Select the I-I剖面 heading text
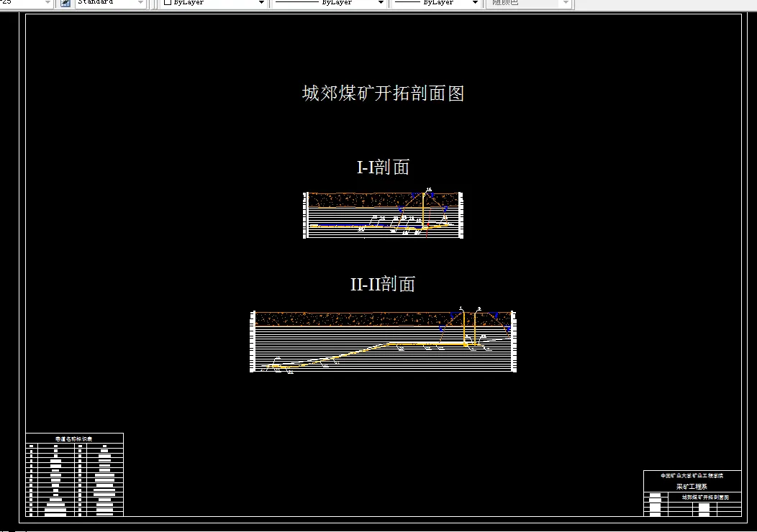The image size is (757, 532). [383, 168]
